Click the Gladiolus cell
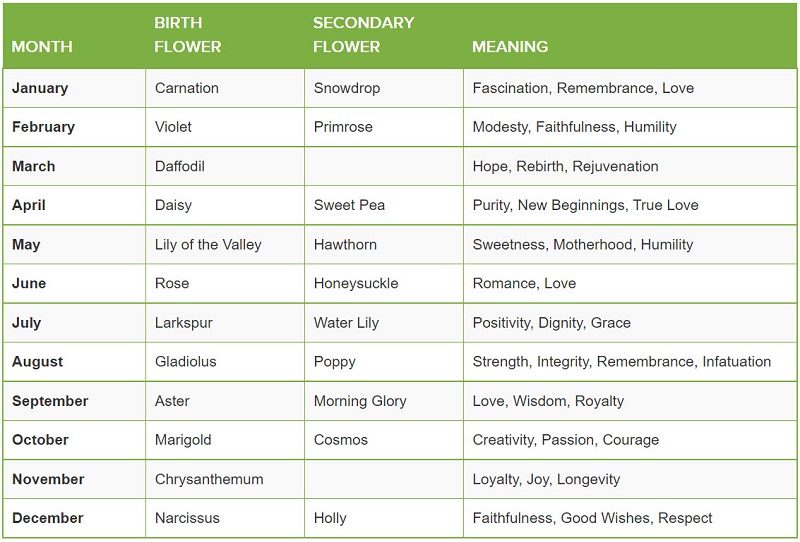 click(186, 361)
